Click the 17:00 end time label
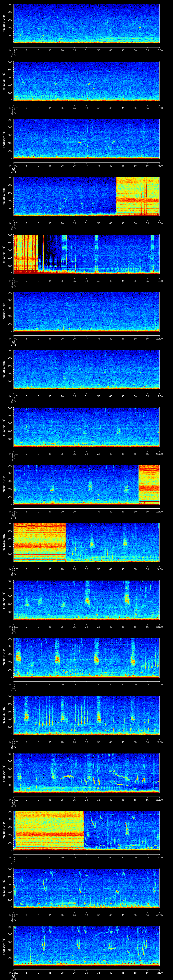Viewport: 173px width, 980px height. pos(160,166)
